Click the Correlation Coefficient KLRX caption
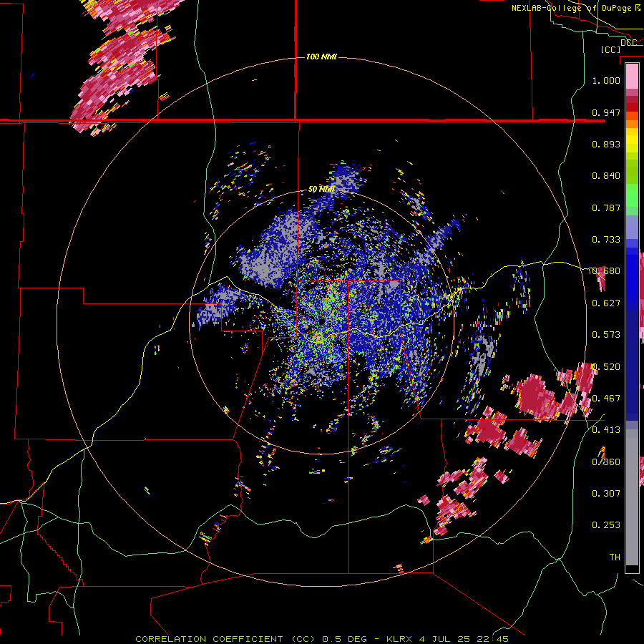 [x=322, y=639]
